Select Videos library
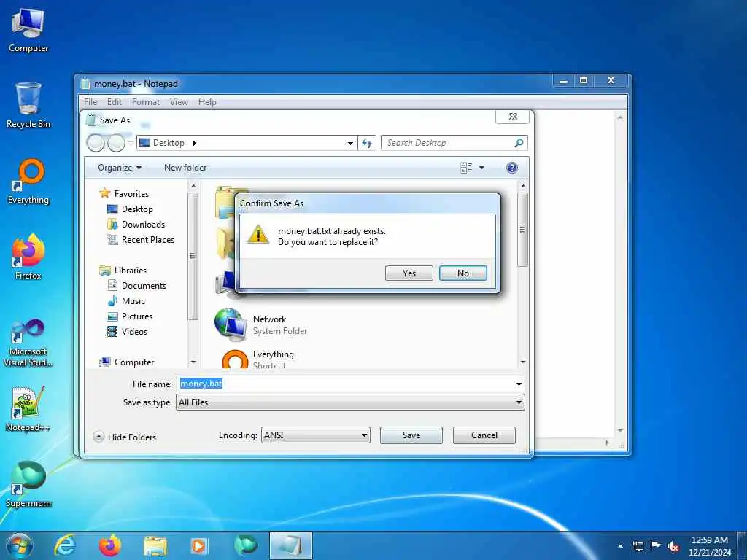This screenshot has height=560, width=747. pyautogui.click(x=128, y=332)
